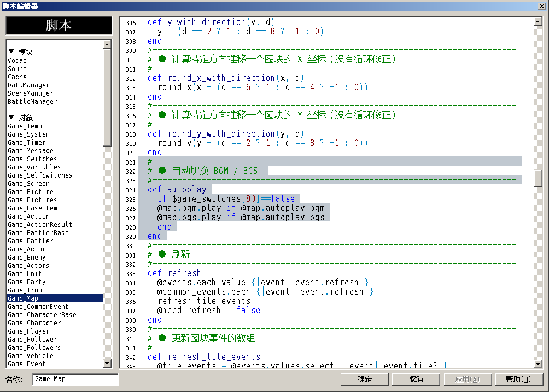Select DataManager in the list
The height and width of the screenshot is (392, 549).
click(x=29, y=85)
